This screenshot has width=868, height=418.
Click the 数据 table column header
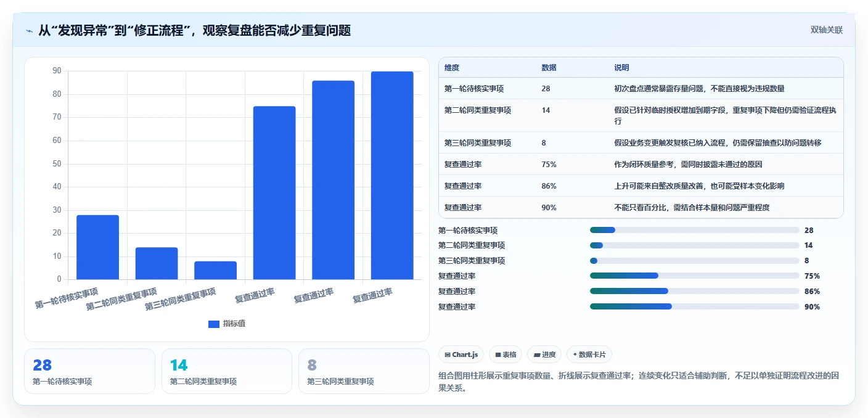[549, 67]
